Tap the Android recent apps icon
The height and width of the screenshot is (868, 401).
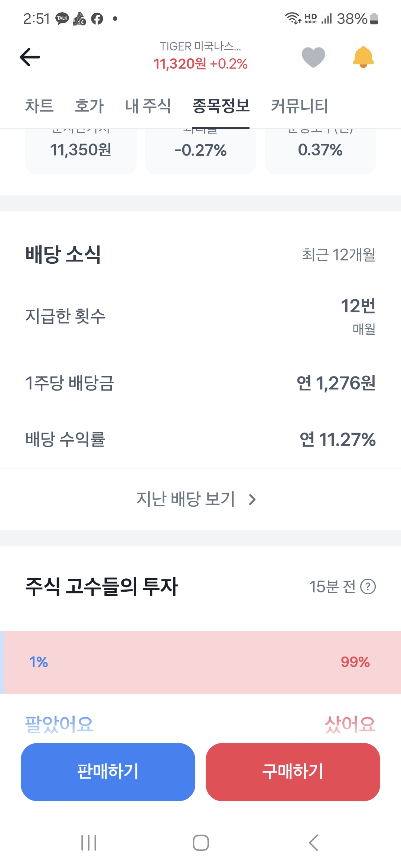pos(89,843)
